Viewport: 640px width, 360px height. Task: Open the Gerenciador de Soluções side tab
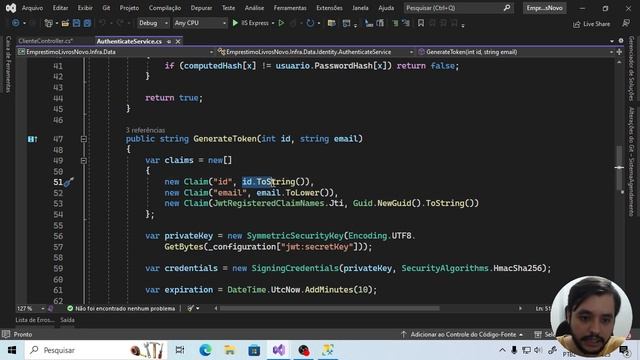[631, 68]
